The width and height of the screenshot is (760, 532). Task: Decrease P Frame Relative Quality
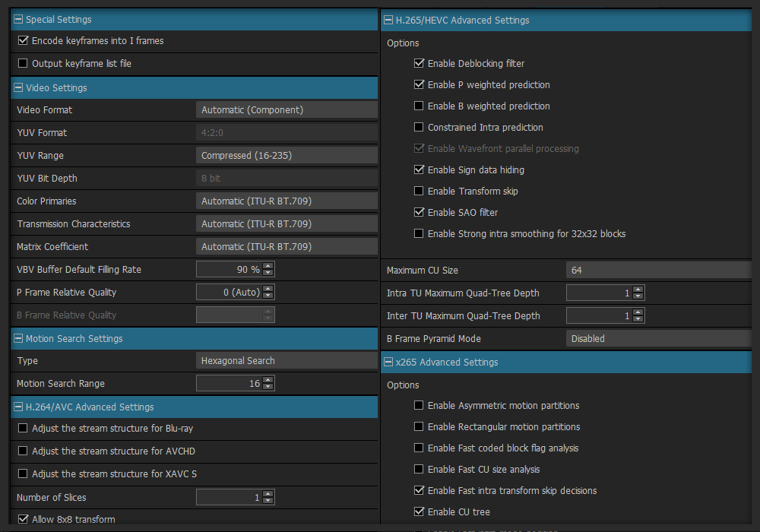[x=268, y=296]
